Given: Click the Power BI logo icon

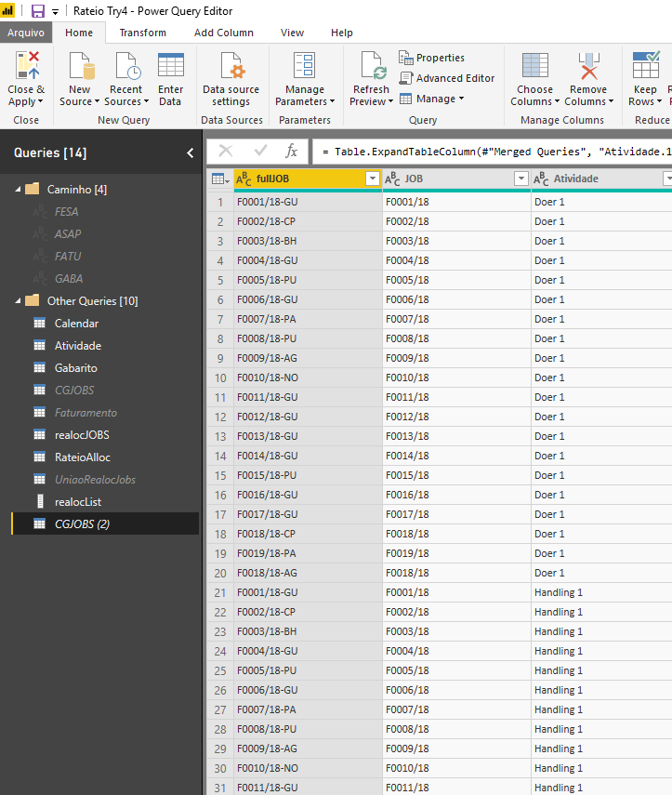Looking at the screenshot, I should 8,10.
